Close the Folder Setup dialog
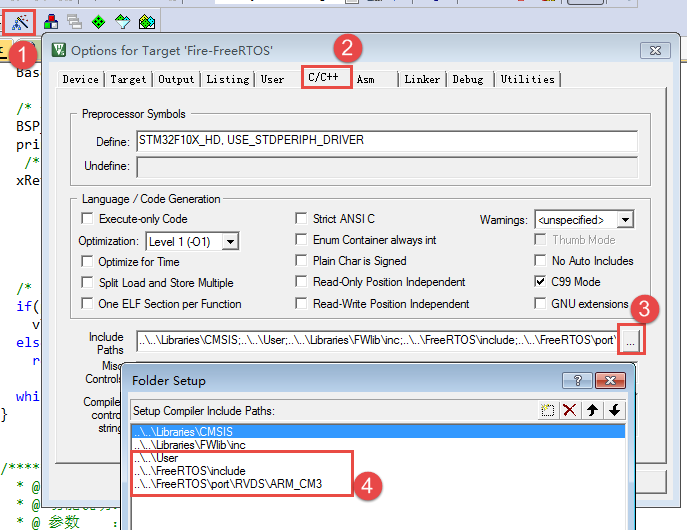Image resolution: width=687 pixels, height=530 pixels. click(x=610, y=381)
